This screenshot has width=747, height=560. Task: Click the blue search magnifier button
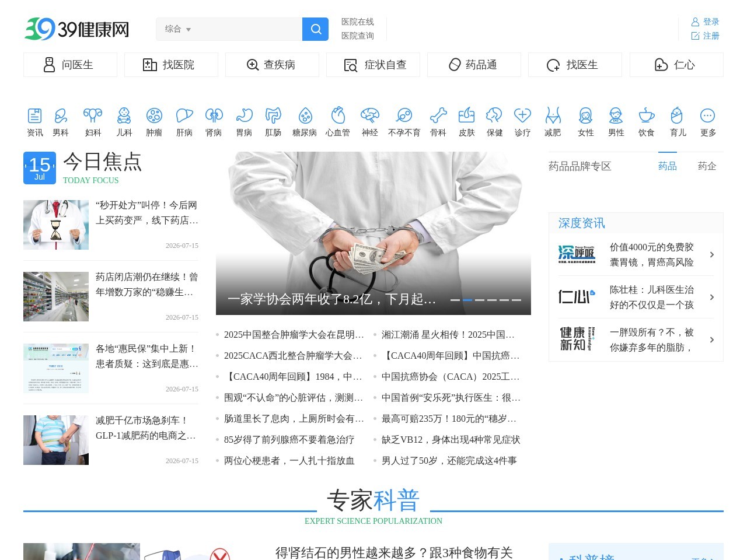pyautogui.click(x=316, y=29)
